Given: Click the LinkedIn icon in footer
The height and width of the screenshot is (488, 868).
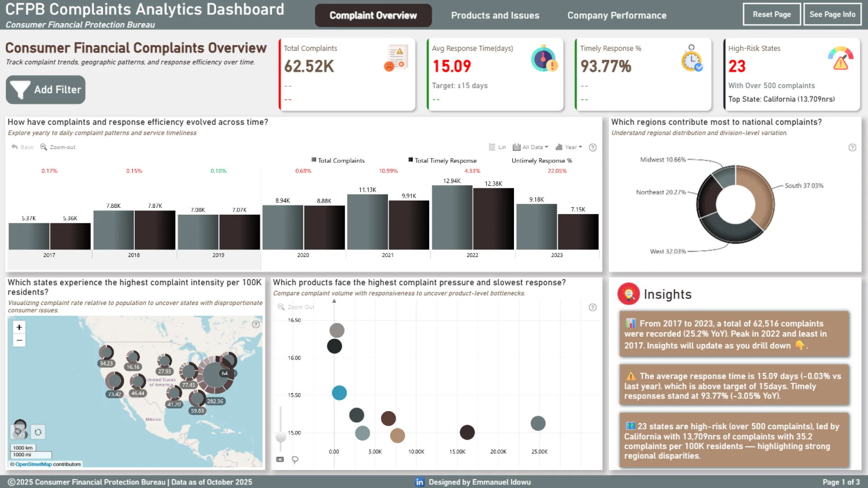Looking at the screenshot, I should coord(420,482).
